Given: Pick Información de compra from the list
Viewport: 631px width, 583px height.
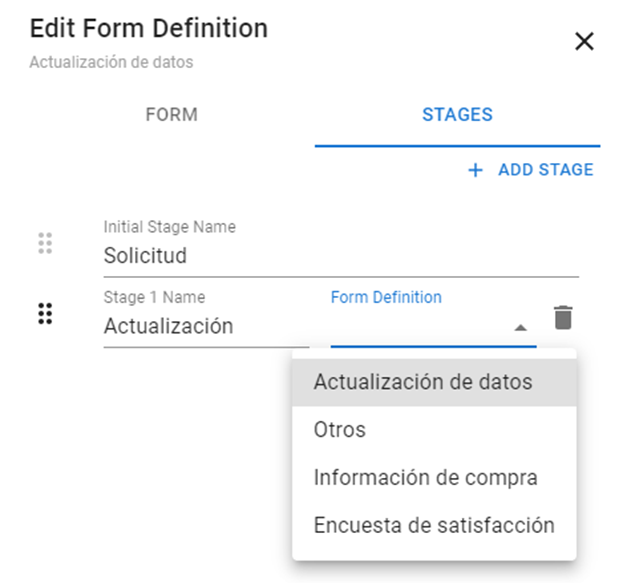Looking at the screenshot, I should pyautogui.click(x=425, y=478).
